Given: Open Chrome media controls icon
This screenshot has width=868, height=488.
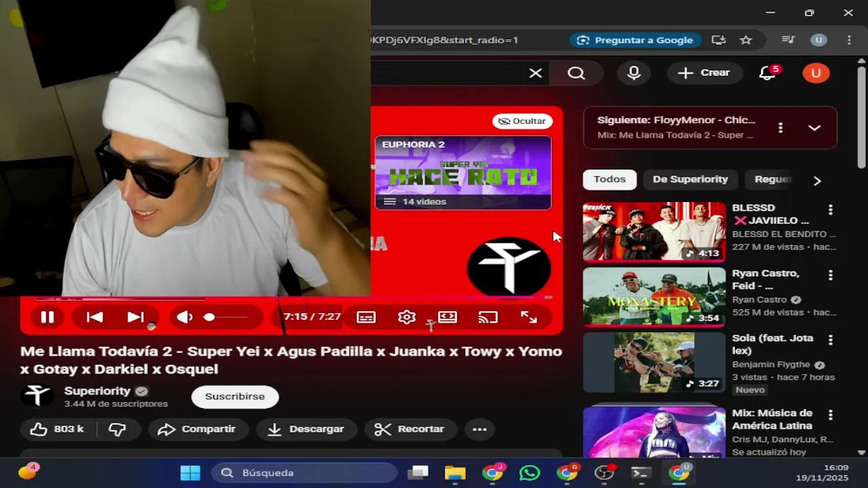Looking at the screenshot, I should point(788,40).
